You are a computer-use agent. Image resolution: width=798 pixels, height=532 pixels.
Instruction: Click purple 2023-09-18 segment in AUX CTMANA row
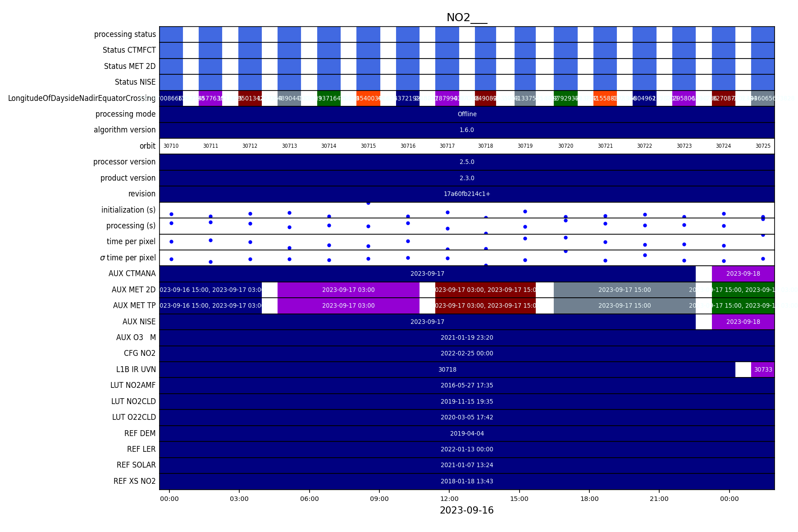click(x=743, y=273)
